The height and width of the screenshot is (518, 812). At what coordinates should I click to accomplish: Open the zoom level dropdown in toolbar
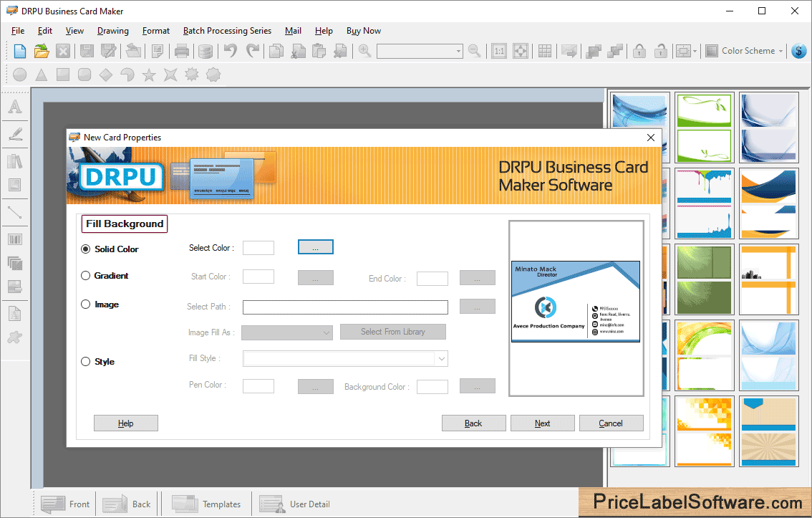[x=458, y=51]
